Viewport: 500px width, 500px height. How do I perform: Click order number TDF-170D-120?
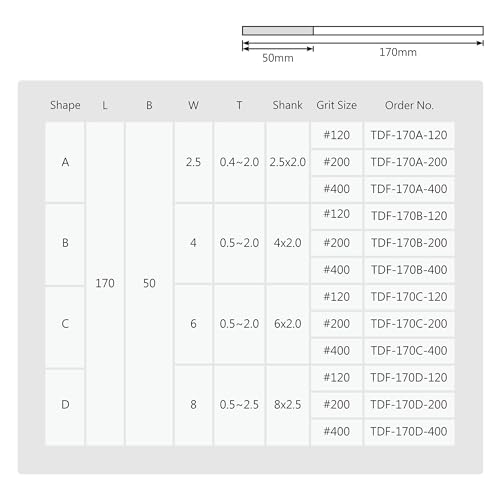[409, 378]
